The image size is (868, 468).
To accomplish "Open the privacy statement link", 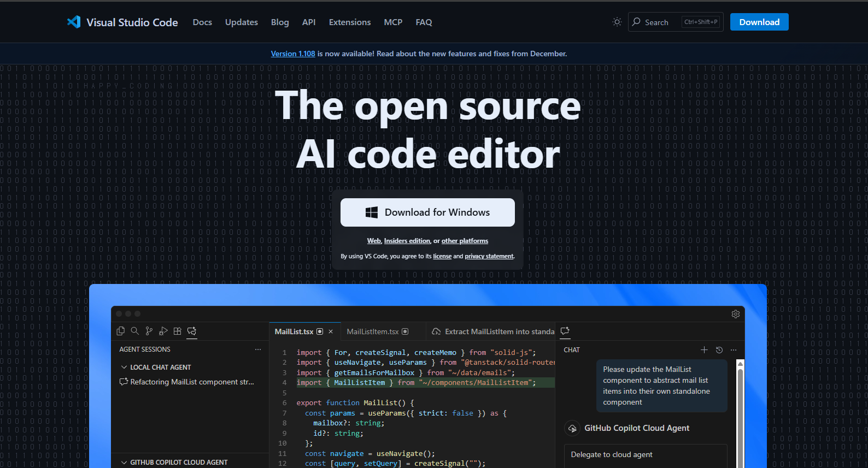I will 489,256.
